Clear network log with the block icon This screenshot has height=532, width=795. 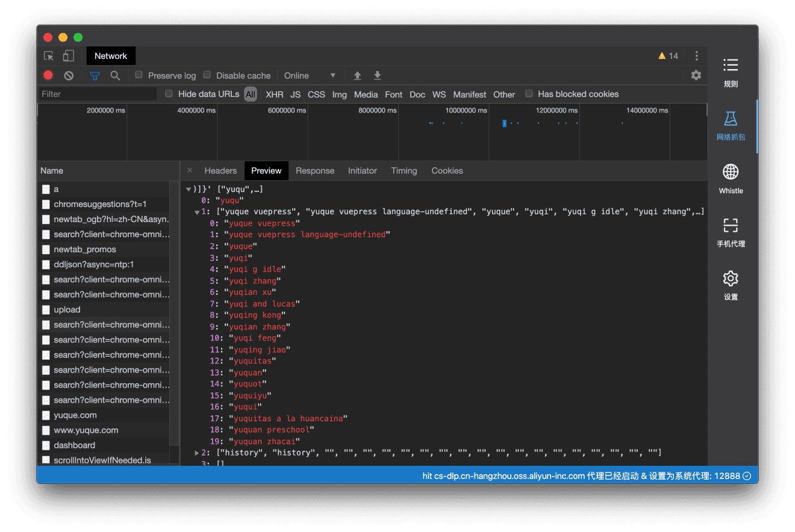click(68, 75)
